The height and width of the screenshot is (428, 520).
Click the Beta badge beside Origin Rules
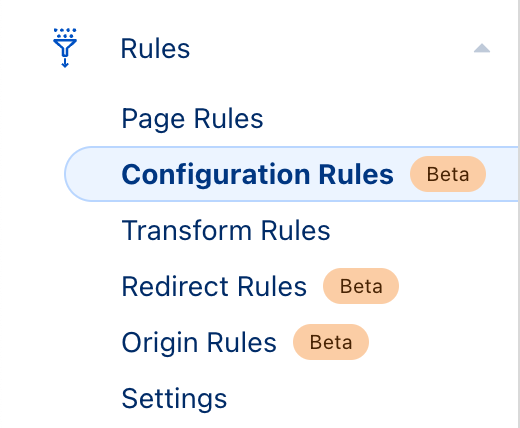(x=331, y=342)
